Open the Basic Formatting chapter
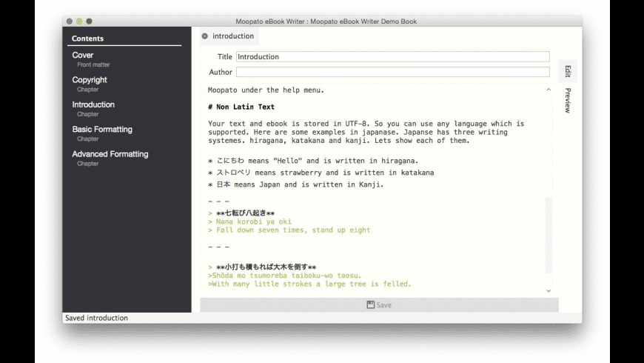The height and width of the screenshot is (363, 644). 102,129
